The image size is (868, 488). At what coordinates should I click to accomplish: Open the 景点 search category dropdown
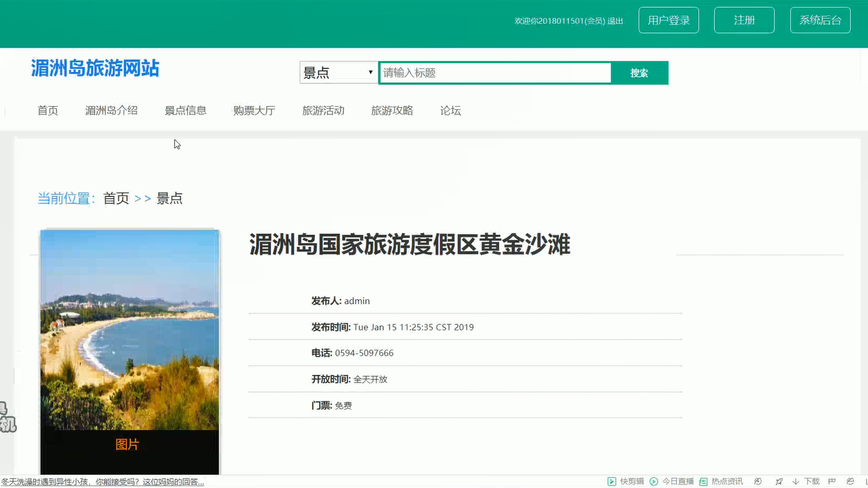click(x=339, y=73)
